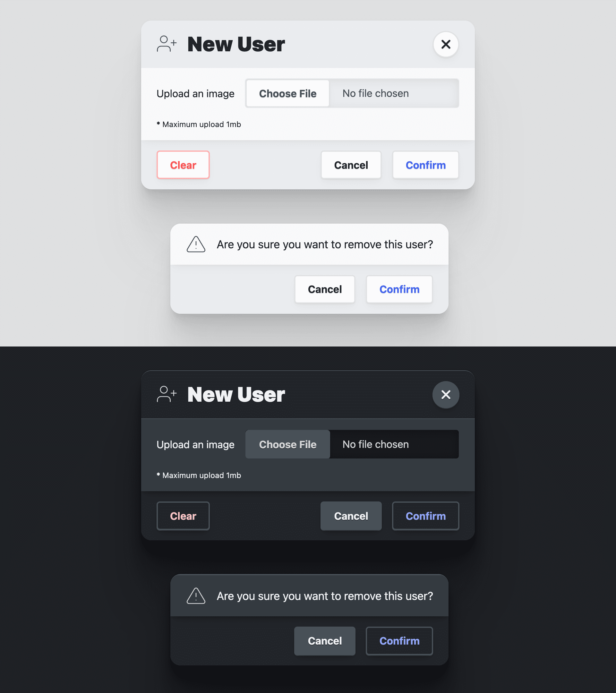The image size is (616, 693).
Task: Click the warning triangle in dark mode alert
Action: [196, 595]
